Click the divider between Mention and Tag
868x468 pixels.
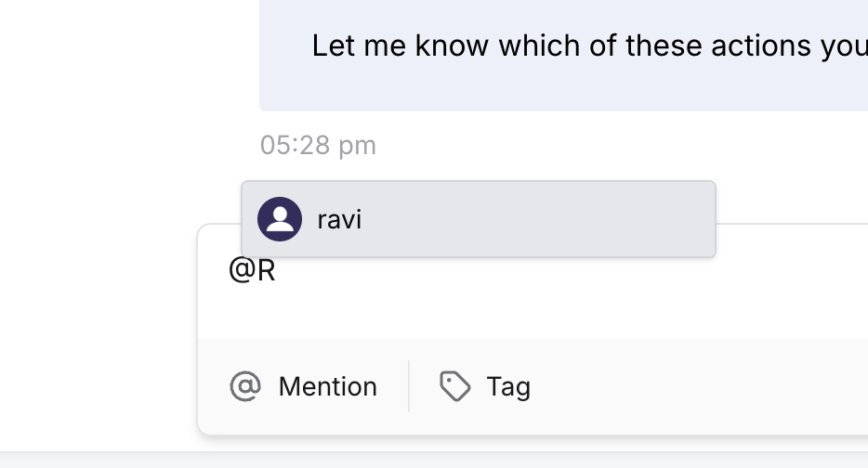click(x=409, y=386)
